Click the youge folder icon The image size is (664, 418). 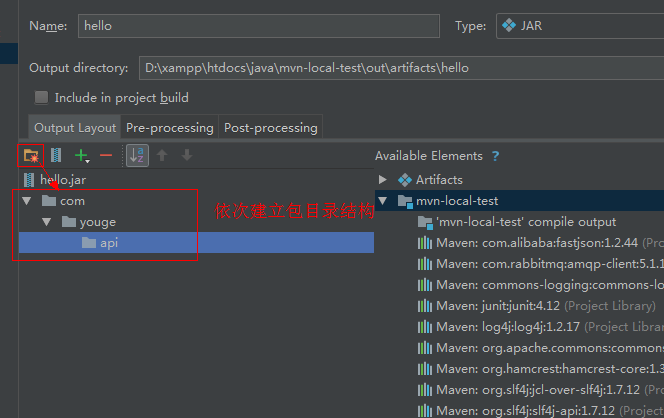[69, 221]
